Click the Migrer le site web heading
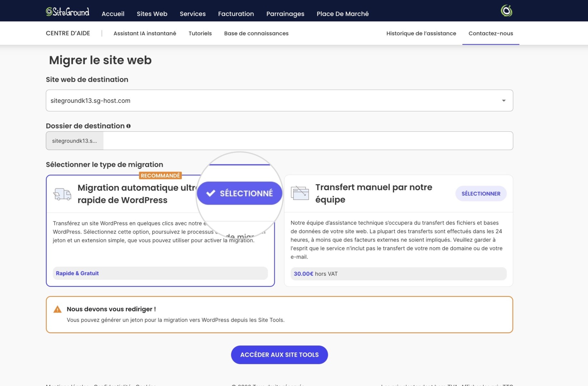The image size is (588, 386). click(100, 60)
